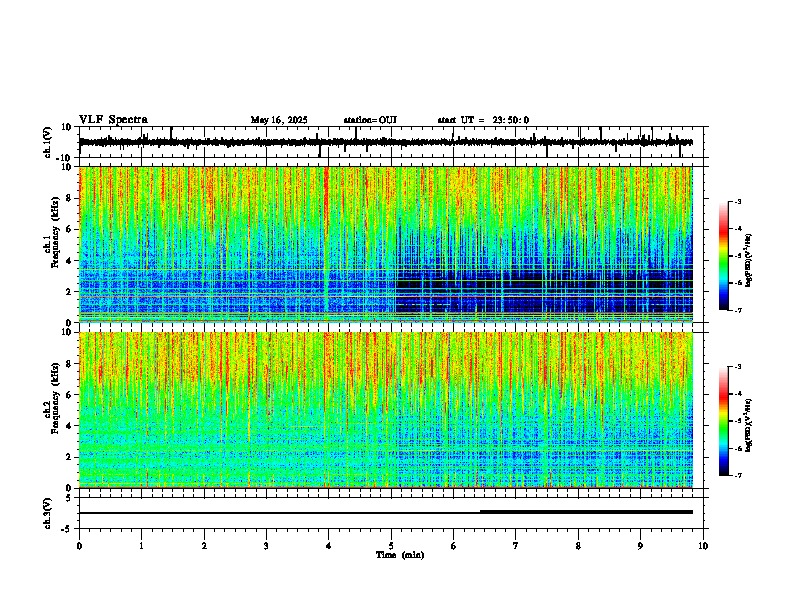Screen dimensions: 792x612
Task: Click the "ch.3(V)" axis label
Action: pos(48,514)
